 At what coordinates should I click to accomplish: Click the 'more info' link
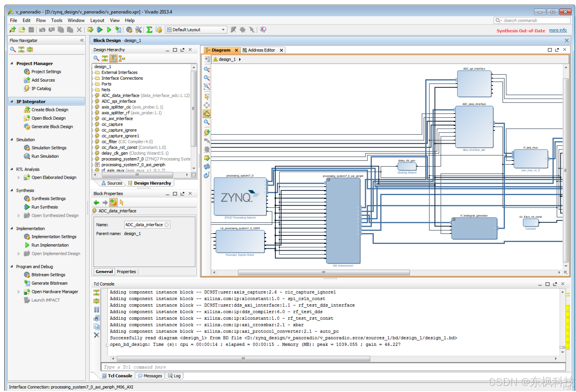click(x=558, y=30)
